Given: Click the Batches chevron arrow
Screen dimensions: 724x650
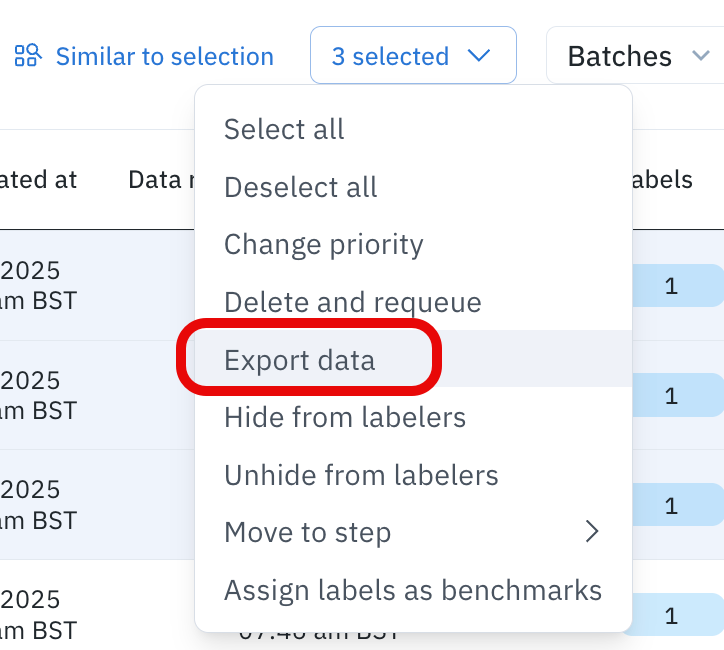Looking at the screenshot, I should tap(700, 56).
